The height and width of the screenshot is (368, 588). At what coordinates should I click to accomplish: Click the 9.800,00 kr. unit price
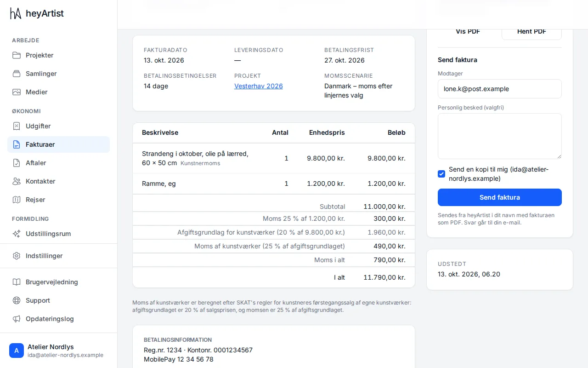pos(326,158)
